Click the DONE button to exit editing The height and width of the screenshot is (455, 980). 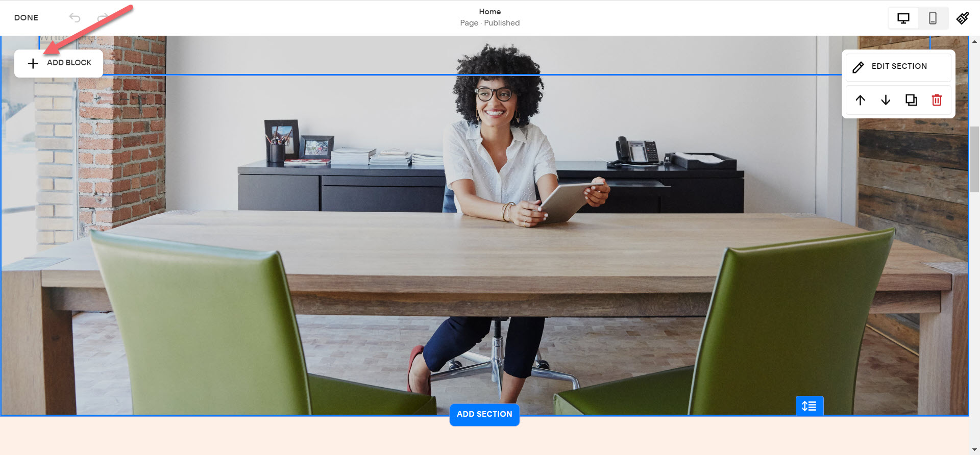pyautogui.click(x=26, y=18)
